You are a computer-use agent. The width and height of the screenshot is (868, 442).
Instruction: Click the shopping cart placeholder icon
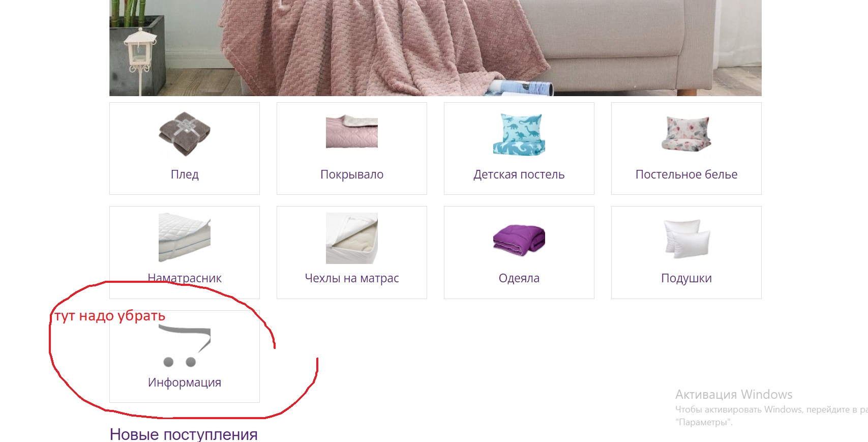[x=185, y=346]
